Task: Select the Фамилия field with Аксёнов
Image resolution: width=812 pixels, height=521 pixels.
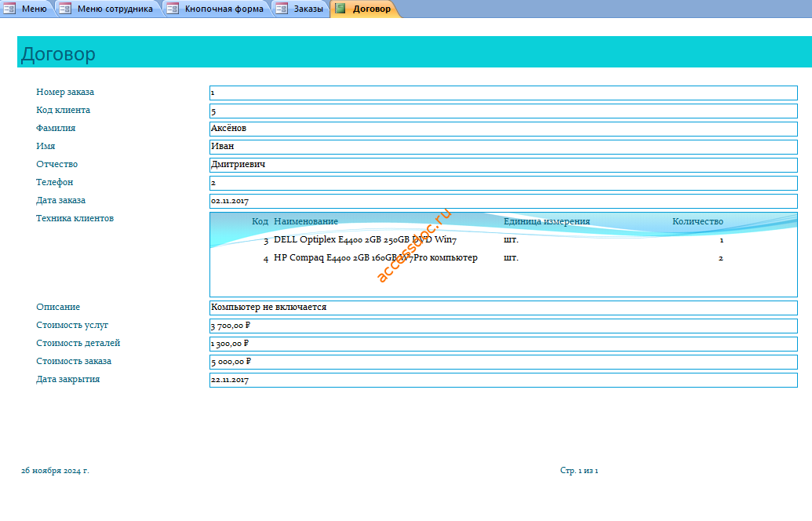Action: (x=504, y=129)
